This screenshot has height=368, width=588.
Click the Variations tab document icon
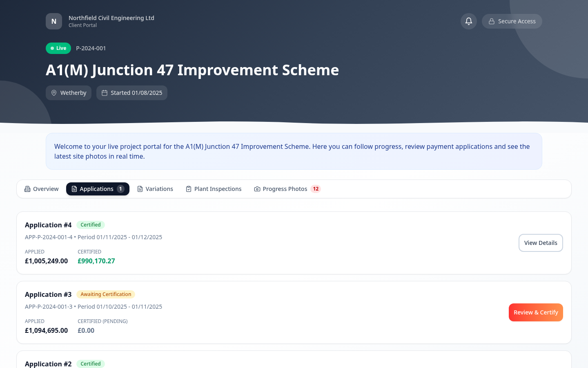(140, 189)
